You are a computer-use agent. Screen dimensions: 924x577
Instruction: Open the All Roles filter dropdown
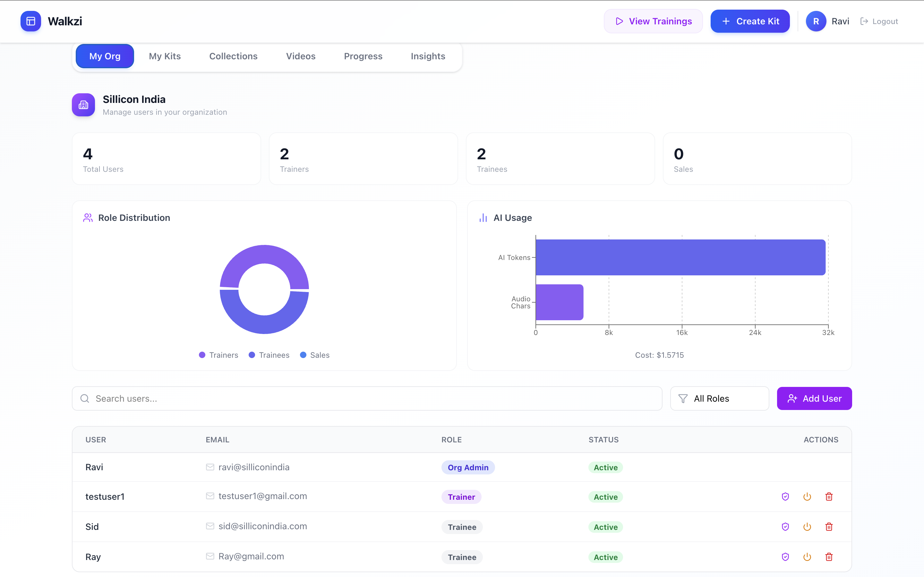719,398
